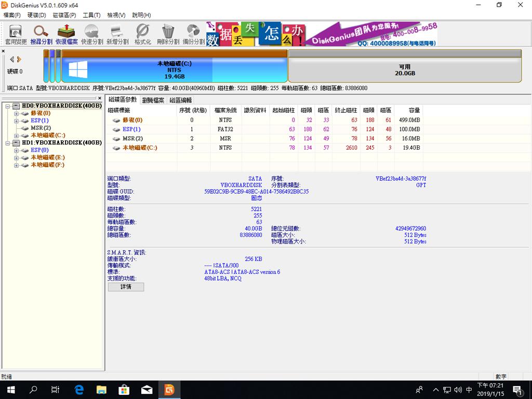Open the 備份分割 backup partition tool
This screenshot has width=532, height=399.
pos(193,35)
